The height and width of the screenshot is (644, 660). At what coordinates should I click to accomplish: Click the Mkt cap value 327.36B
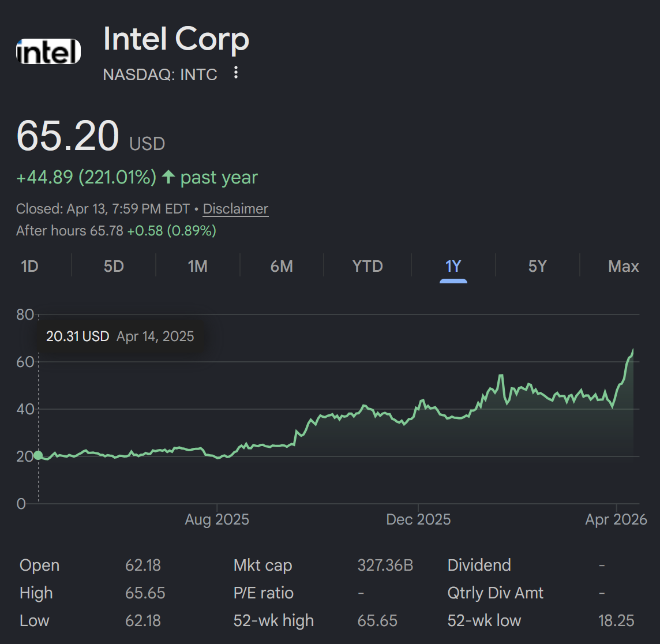point(385,566)
